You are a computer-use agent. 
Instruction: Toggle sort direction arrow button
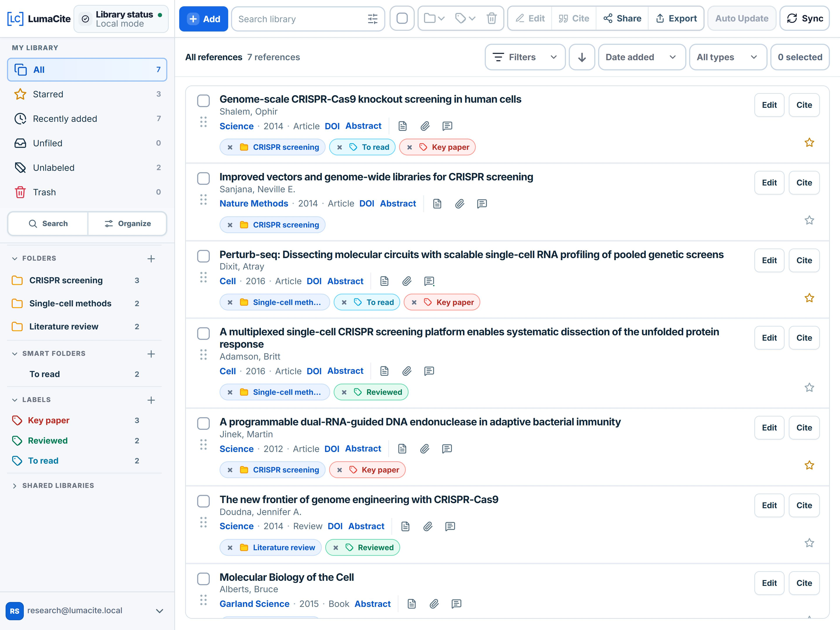[x=581, y=57]
